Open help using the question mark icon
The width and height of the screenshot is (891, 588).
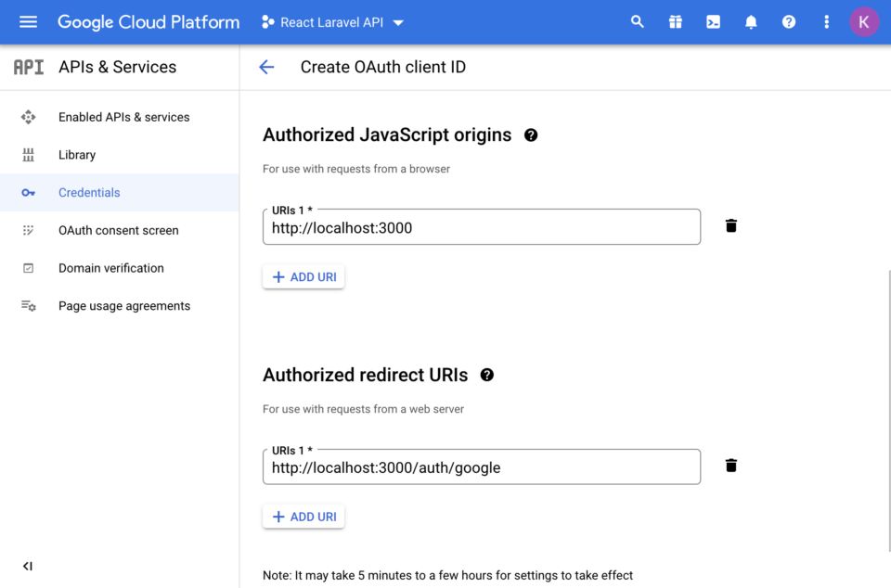[788, 21]
